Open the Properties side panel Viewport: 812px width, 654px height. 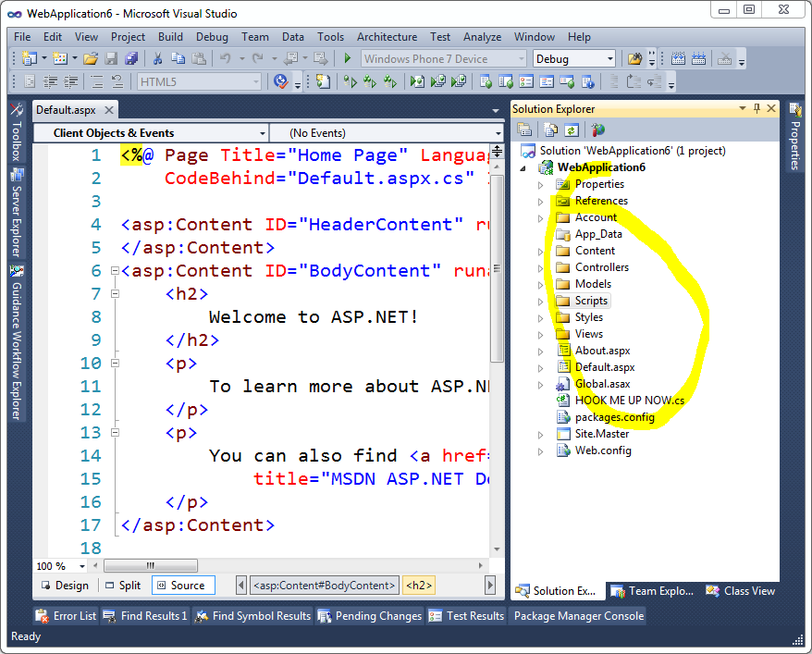point(795,136)
